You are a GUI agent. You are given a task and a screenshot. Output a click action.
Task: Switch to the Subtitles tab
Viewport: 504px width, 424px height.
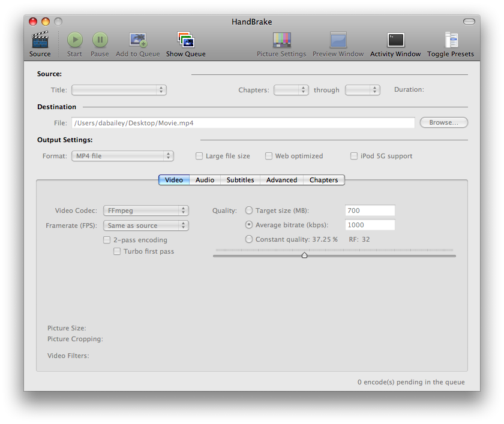(240, 180)
